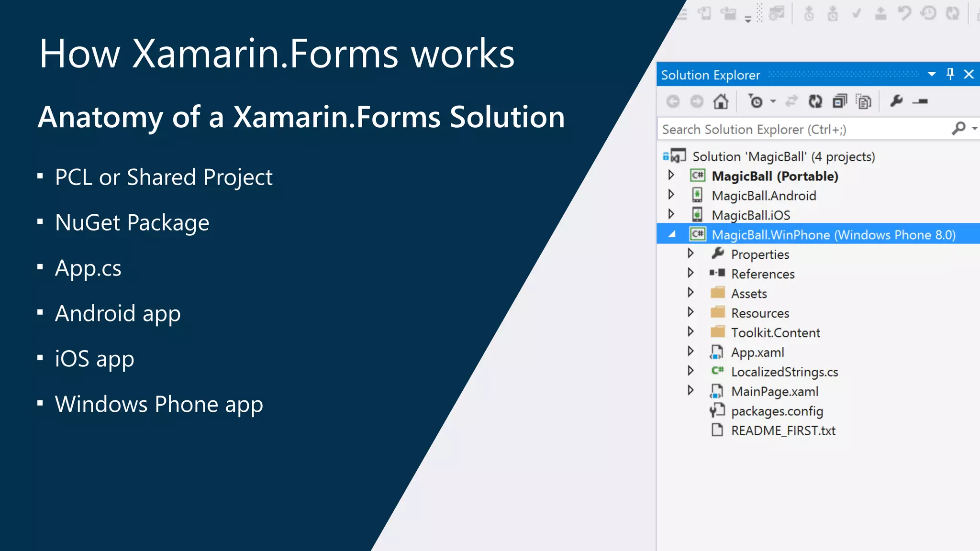980x551 pixels.
Task: Toggle Preview Selected Items icon
Action: pos(920,101)
